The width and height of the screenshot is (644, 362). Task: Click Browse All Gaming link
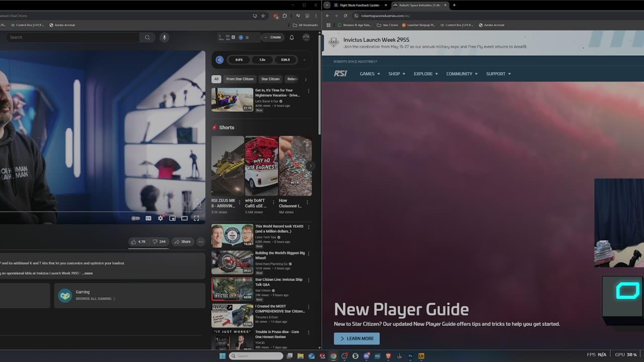[95, 299]
